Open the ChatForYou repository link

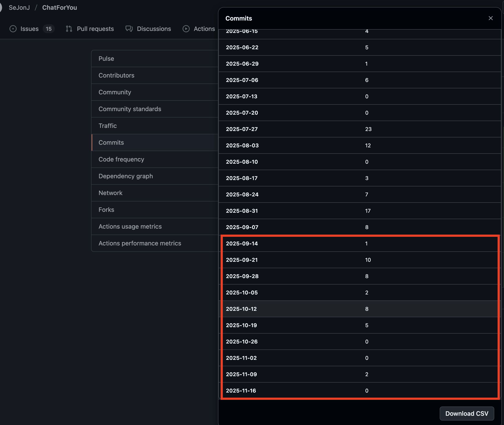(59, 8)
